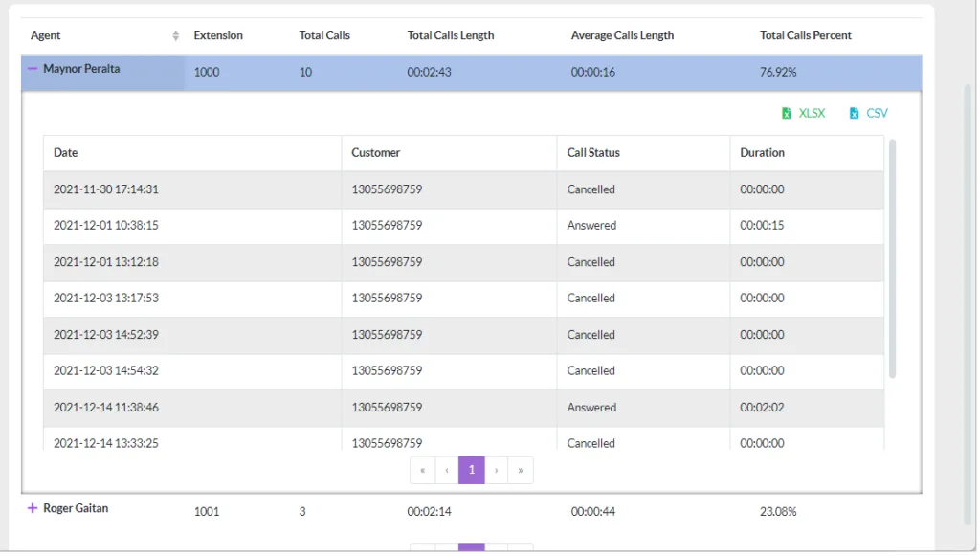Sort the table by Agent column
This screenshot has height=556, width=980.
pos(176,35)
